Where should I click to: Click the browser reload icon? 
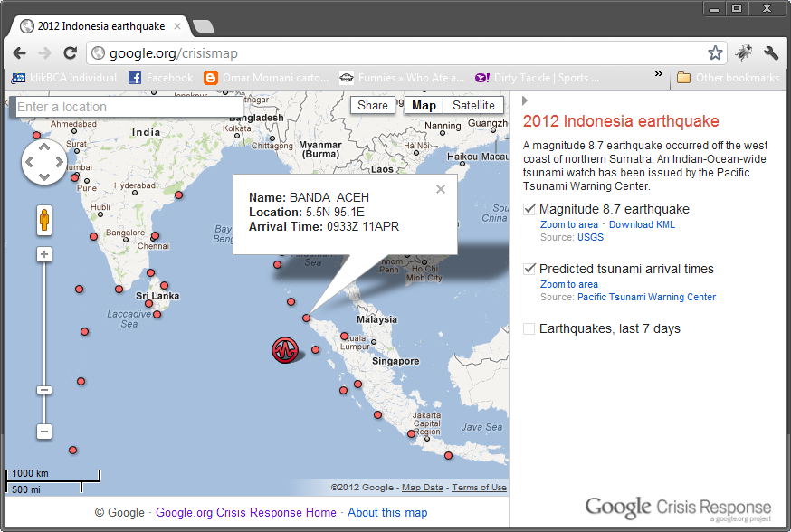click(x=70, y=52)
